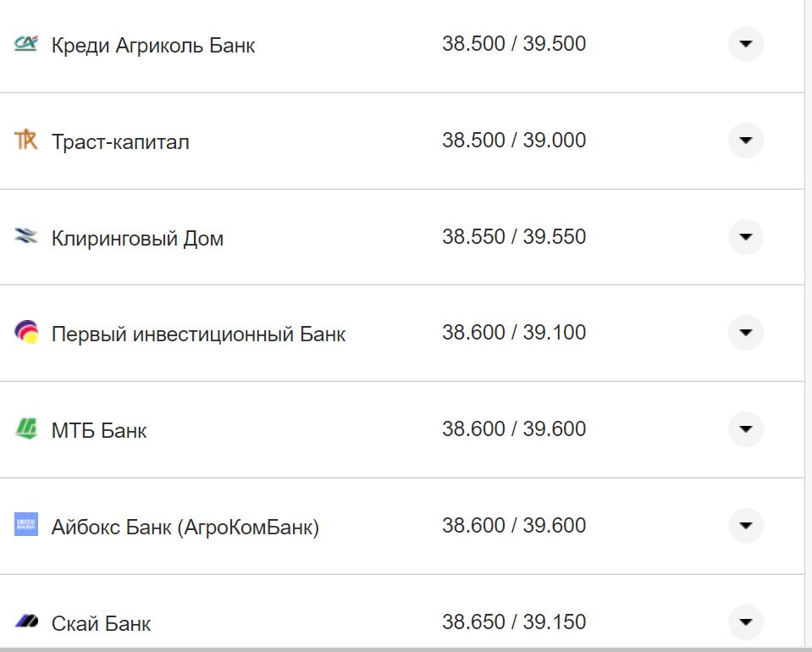Open the Скай Банк page link

pos(102,623)
